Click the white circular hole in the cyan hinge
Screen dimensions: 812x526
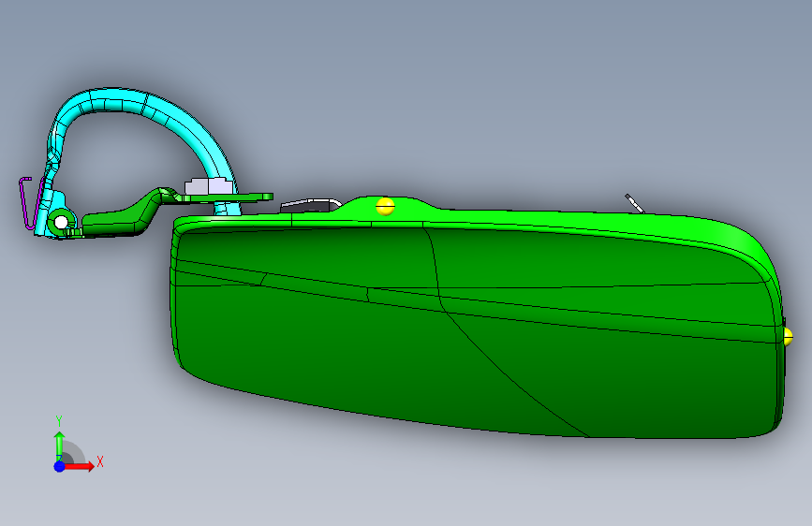coord(61,223)
